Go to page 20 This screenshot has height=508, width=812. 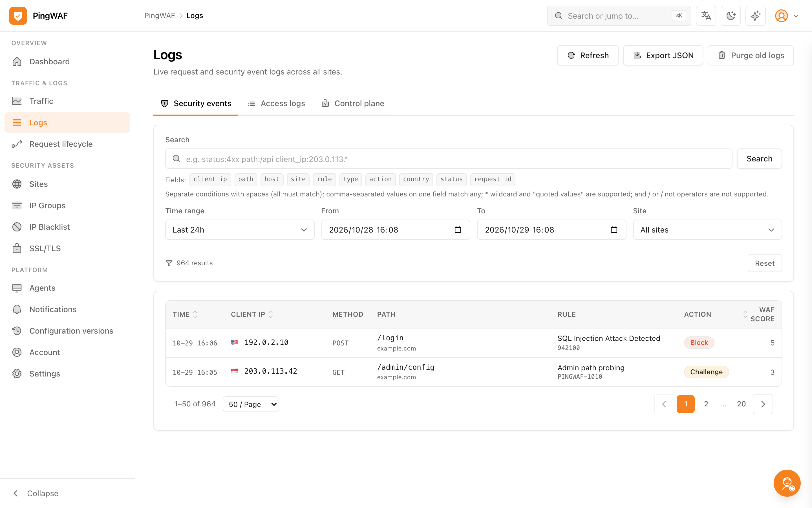[x=741, y=404]
